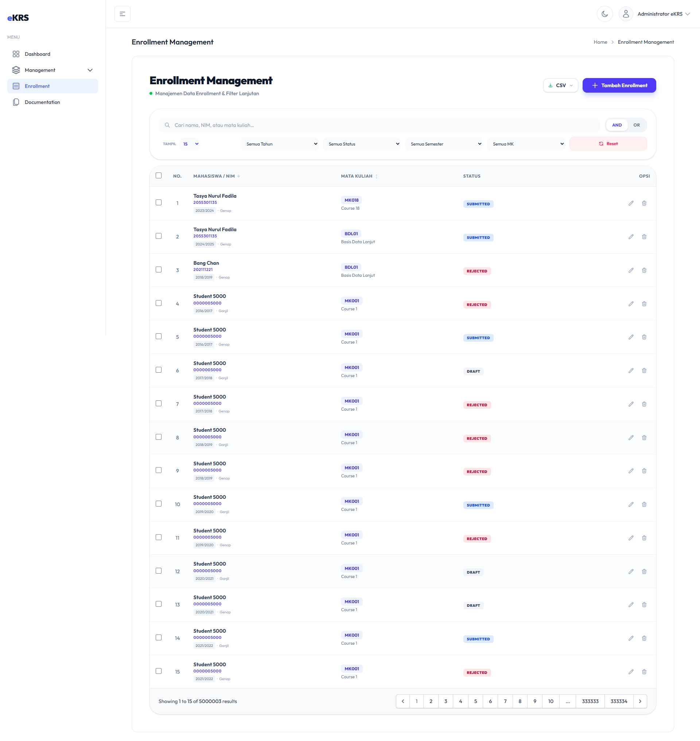Sort by Mahasiswa / NIM column arrow
The image size is (700, 741).
[238, 176]
